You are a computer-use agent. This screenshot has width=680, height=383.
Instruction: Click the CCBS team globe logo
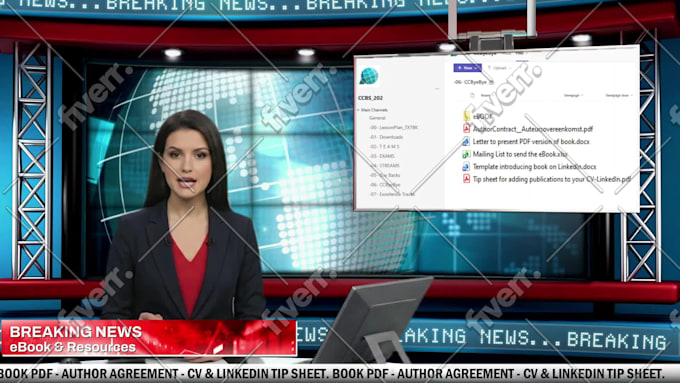pos(369,76)
